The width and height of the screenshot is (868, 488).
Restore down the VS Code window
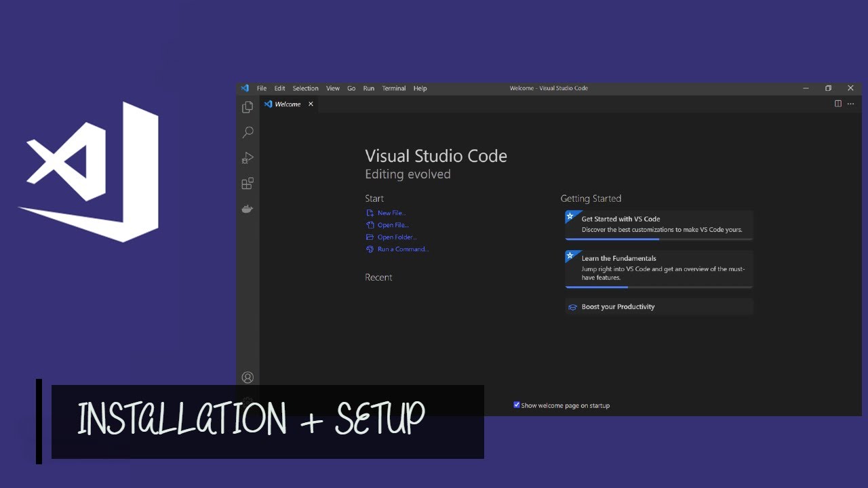pos(828,88)
